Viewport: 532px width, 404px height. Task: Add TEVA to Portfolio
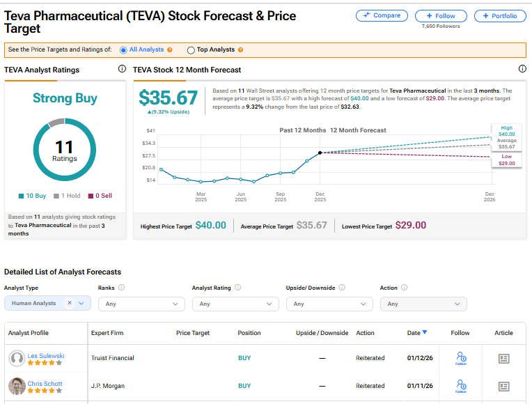coord(500,15)
